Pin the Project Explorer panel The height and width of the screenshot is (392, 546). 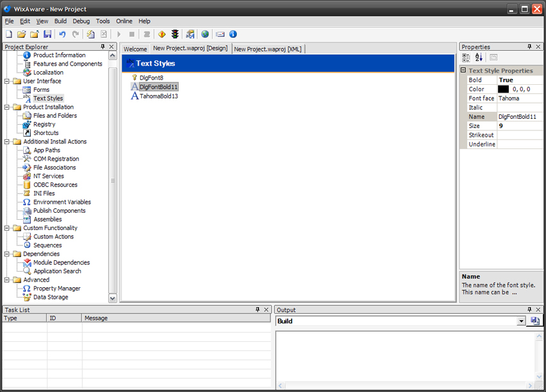[103, 47]
